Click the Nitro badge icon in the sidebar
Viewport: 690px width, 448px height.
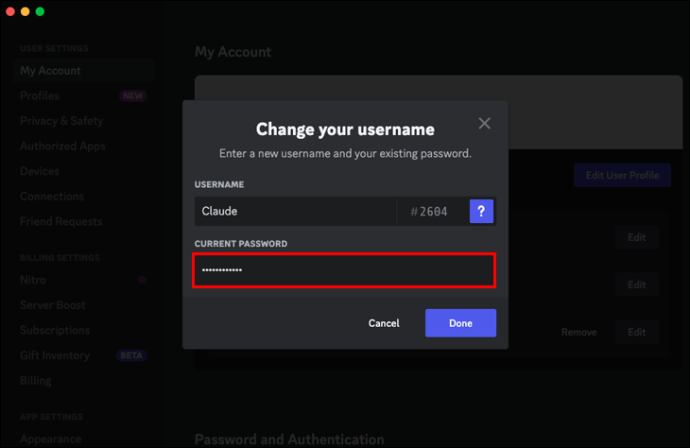point(142,280)
